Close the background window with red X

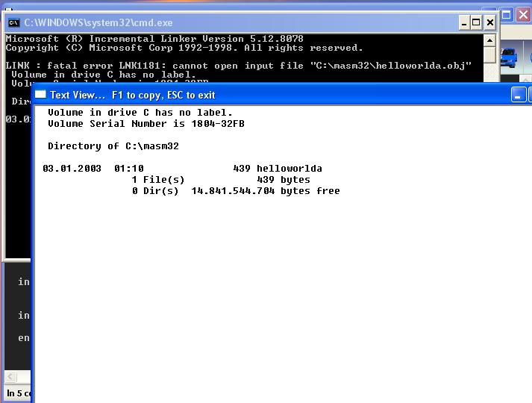pyautogui.click(x=523, y=15)
